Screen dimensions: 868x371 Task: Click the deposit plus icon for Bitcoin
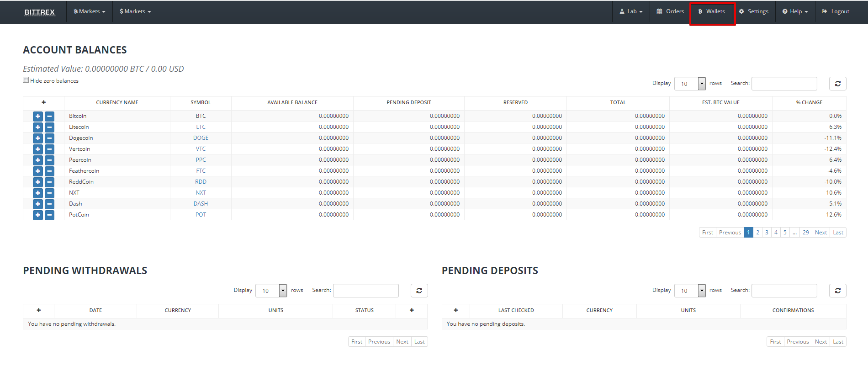pyautogui.click(x=38, y=117)
